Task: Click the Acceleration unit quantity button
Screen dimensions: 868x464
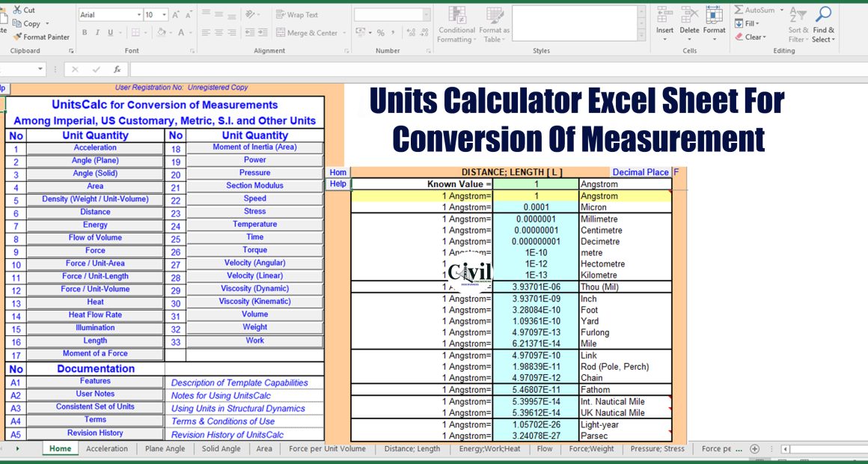Action: pyautogui.click(x=95, y=148)
